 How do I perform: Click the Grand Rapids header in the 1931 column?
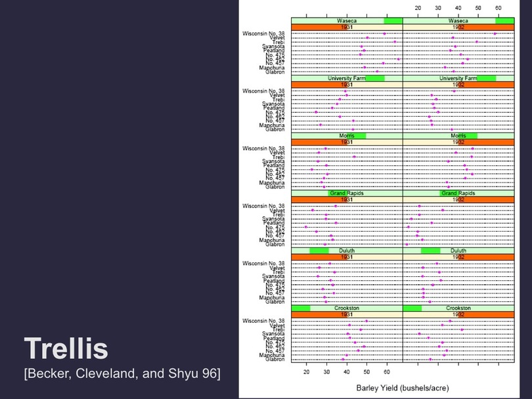[x=347, y=194]
